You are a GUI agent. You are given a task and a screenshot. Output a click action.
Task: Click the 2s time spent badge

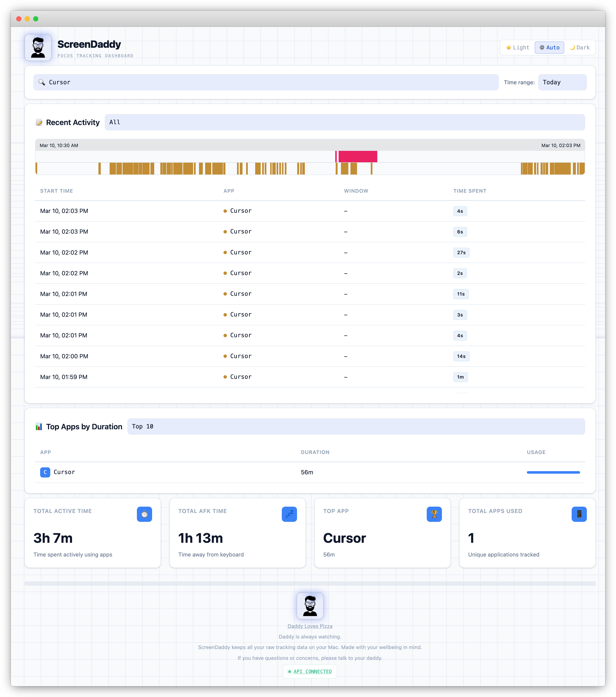coord(460,273)
